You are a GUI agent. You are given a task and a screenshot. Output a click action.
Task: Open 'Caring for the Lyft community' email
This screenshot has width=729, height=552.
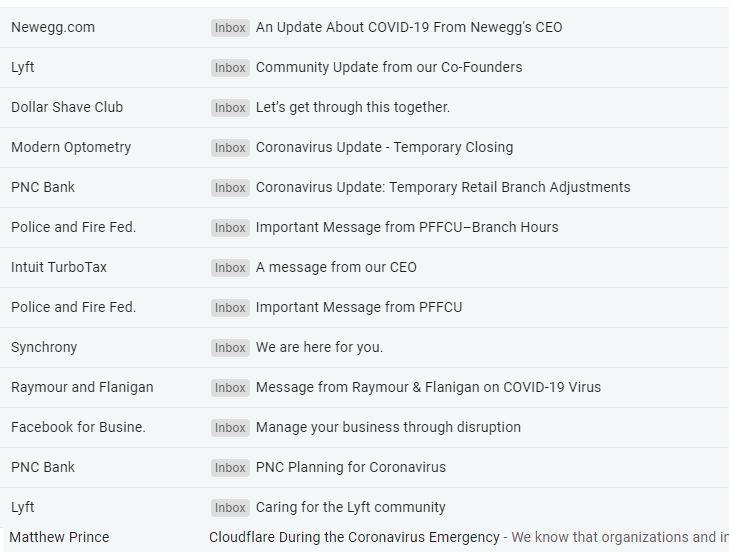click(351, 507)
